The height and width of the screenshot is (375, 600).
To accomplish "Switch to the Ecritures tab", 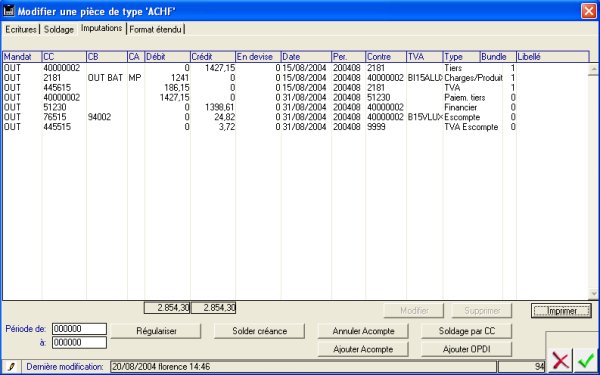I will pos(21,29).
